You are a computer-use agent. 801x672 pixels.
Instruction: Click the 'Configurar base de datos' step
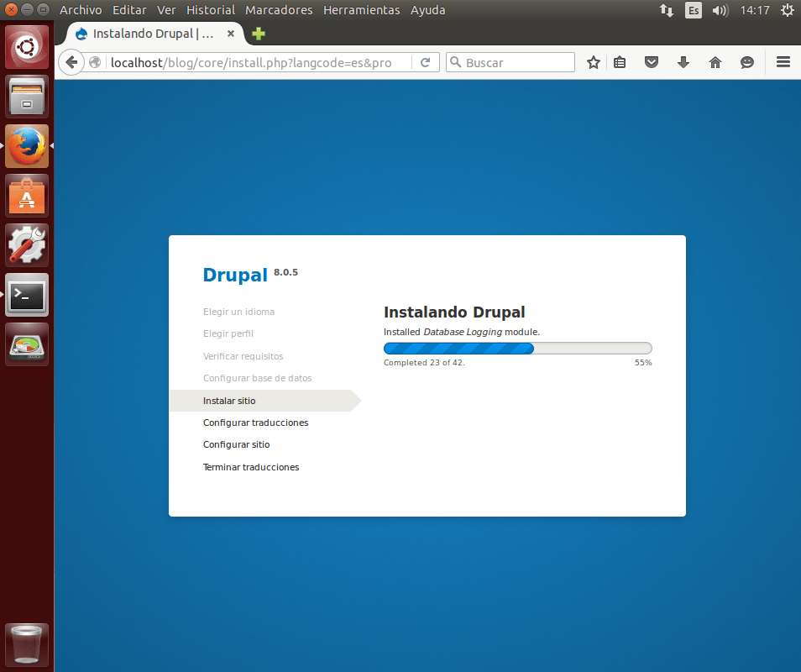point(257,378)
